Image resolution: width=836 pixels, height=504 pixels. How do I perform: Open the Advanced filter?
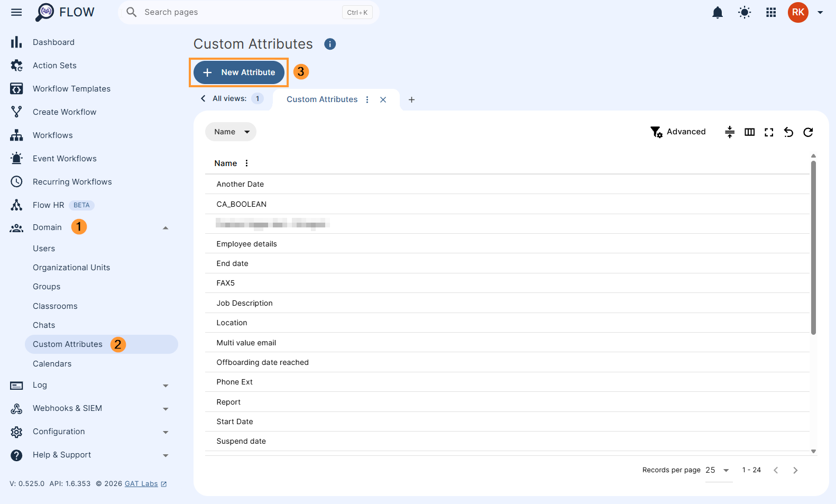pos(678,132)
